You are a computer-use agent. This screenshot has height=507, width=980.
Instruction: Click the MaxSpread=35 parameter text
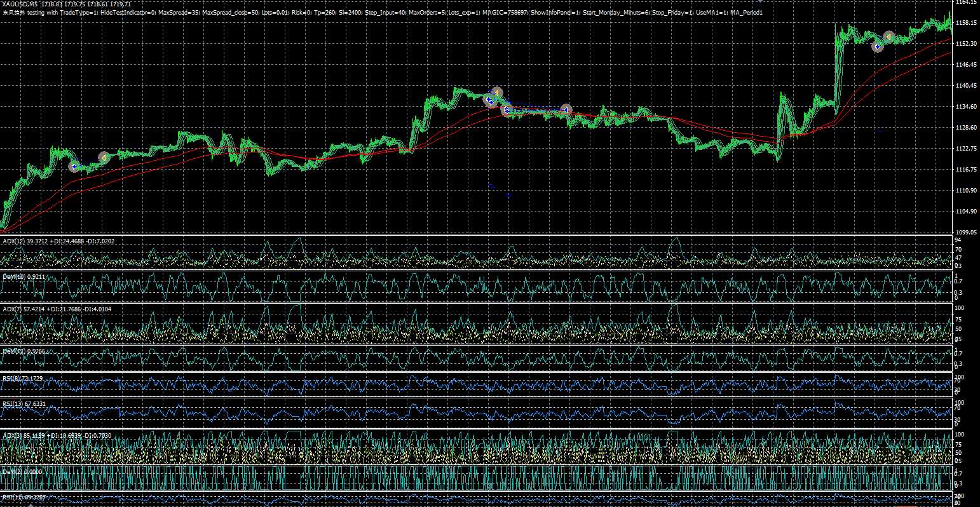[x=179, y=13]
